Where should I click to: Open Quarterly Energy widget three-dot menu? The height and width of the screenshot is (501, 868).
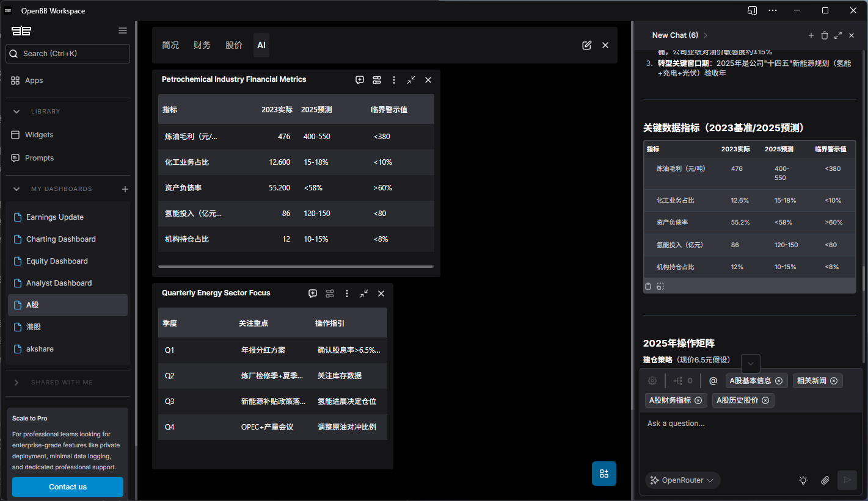tap(347, 294)
